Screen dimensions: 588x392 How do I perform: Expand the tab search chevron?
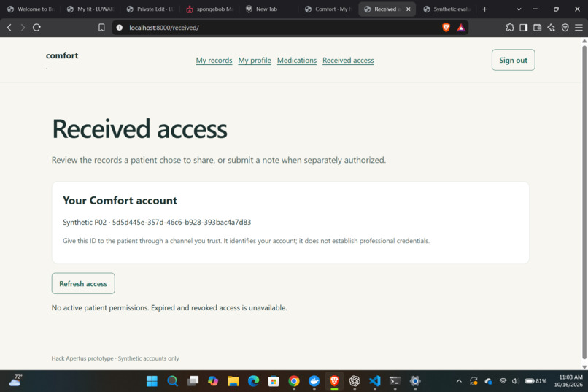(519, 9)
